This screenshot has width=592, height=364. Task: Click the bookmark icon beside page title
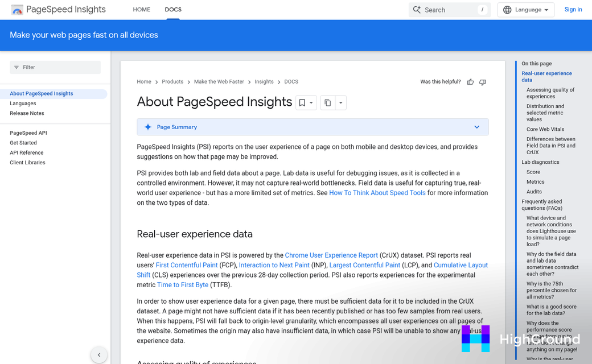point(302,103)
